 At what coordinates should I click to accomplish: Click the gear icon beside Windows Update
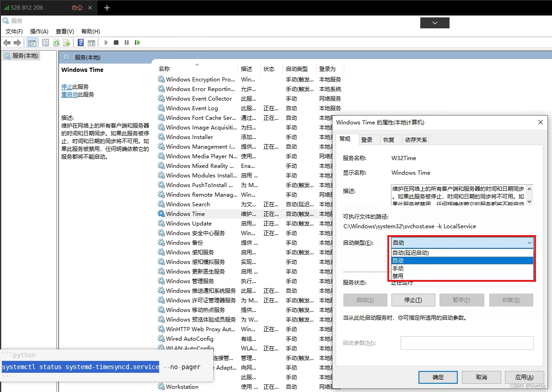[x=161, y=223]
